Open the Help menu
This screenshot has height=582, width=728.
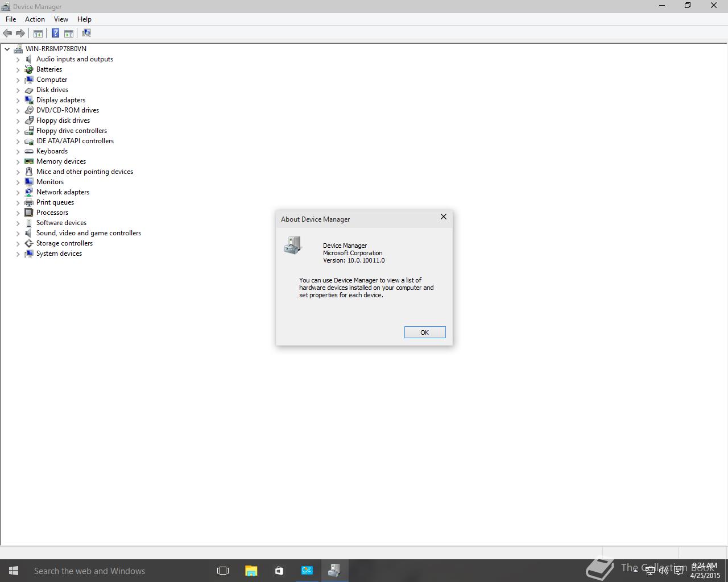tap(84, 19)
